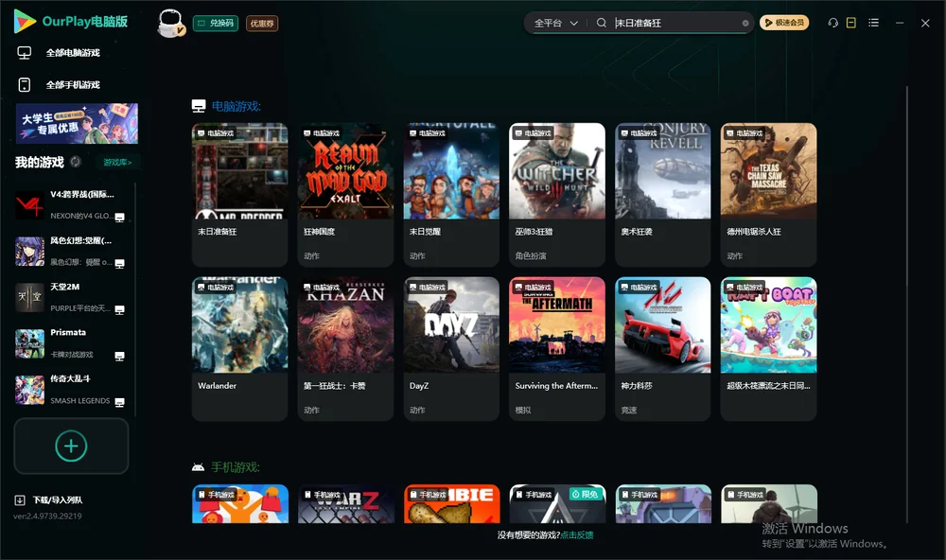Image resolution: width=946 pixels, height=560 pixels.
Task: Select 天堂2M game icon in sidebar
Action: click(29, 297)
